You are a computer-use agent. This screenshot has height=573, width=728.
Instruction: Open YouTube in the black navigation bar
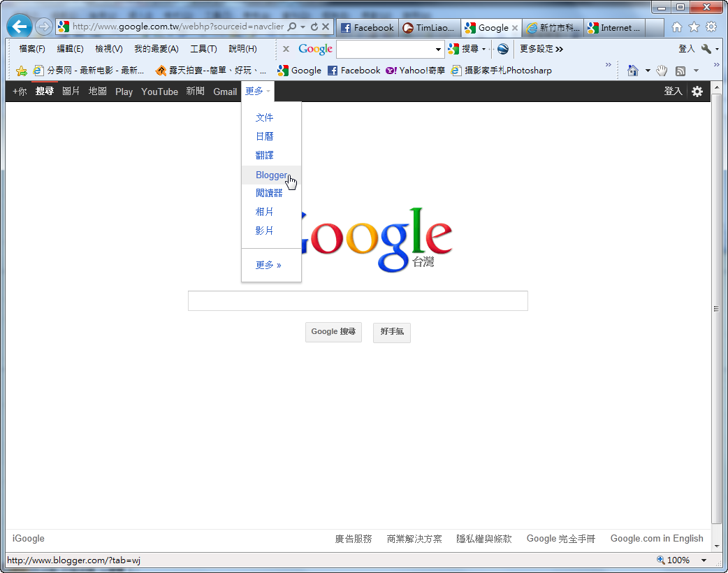pyautogui.click(x=160, y=92)
